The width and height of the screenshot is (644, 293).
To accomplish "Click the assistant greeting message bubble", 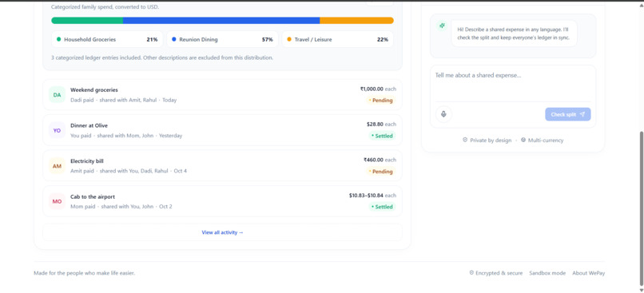I will 514,34.
